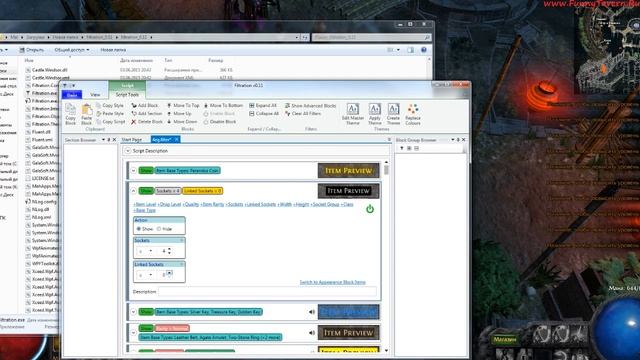Click Paste Style in Clipboard group

(x=110, y=113)
